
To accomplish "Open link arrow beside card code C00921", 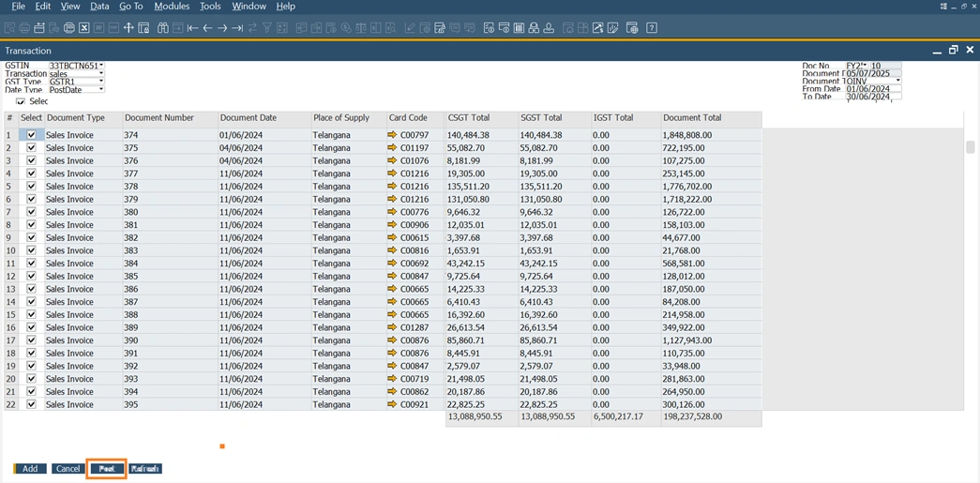I will [392, 404].
